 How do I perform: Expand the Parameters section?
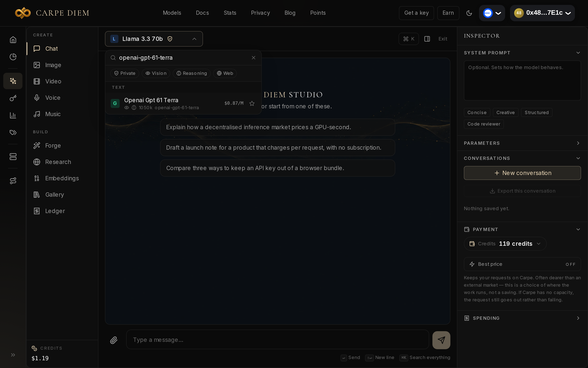522,143
